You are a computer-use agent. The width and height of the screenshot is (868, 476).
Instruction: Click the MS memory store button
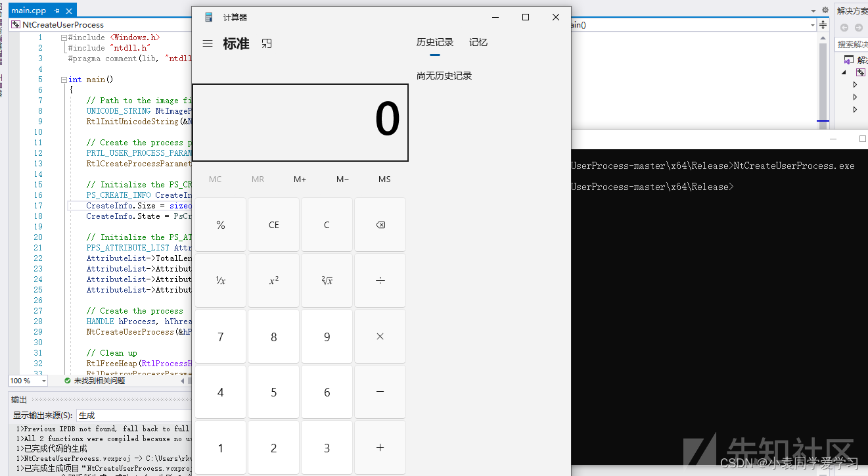[x=384, y=179]
